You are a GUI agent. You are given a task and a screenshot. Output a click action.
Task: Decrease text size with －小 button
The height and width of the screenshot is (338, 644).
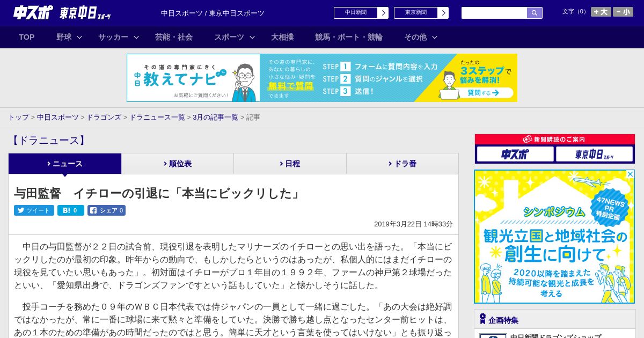[x=623, y=12]
